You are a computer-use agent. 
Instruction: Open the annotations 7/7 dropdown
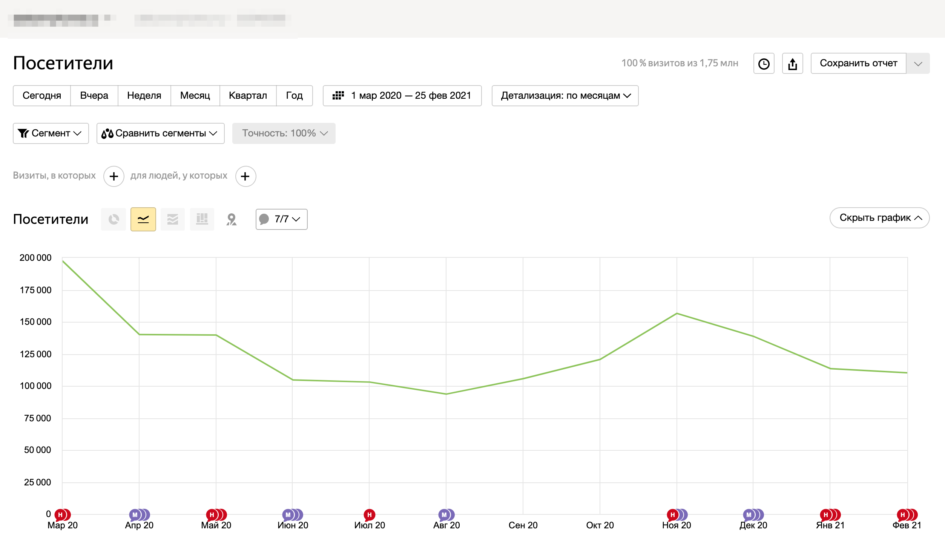click(x=281, y=219)
